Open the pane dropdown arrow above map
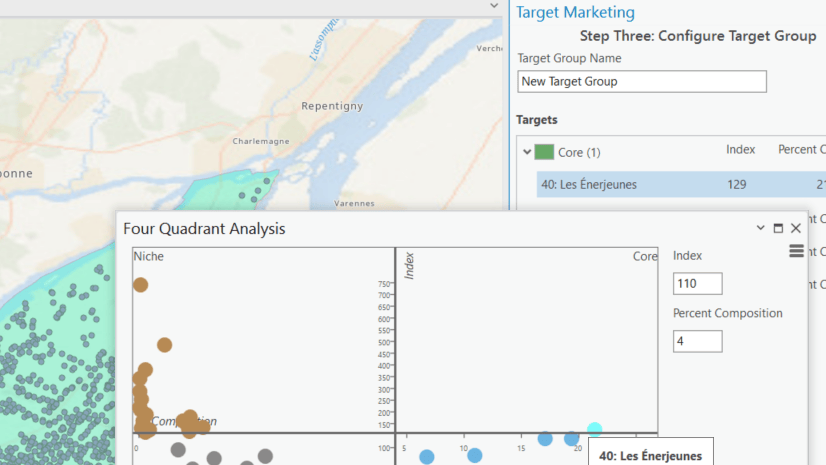Viewport: 826px width, 465px height. 494,5
